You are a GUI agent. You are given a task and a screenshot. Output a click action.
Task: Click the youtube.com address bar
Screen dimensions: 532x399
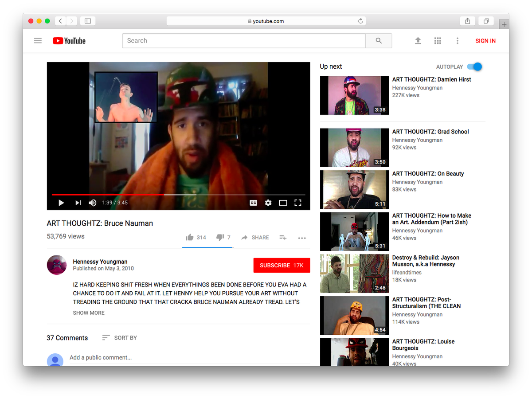tap(266, 21)
